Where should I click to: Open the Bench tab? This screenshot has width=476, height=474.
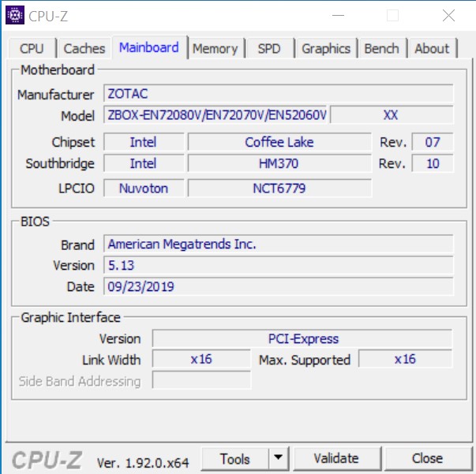point(382,48)
